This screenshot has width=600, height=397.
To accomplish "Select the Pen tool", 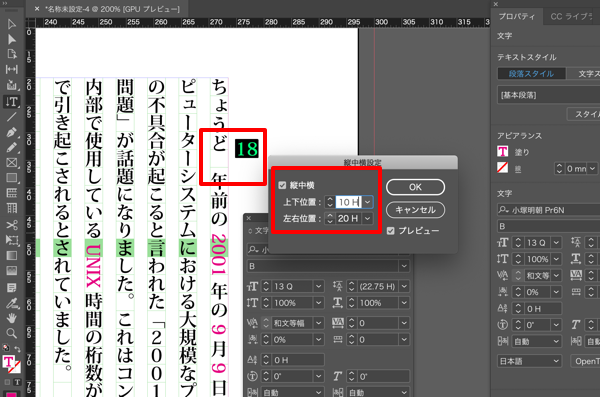I will pos(11,132).
